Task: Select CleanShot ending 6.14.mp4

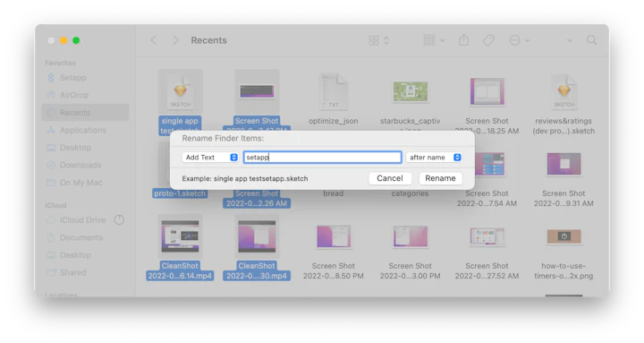Action: pos(180,236)
